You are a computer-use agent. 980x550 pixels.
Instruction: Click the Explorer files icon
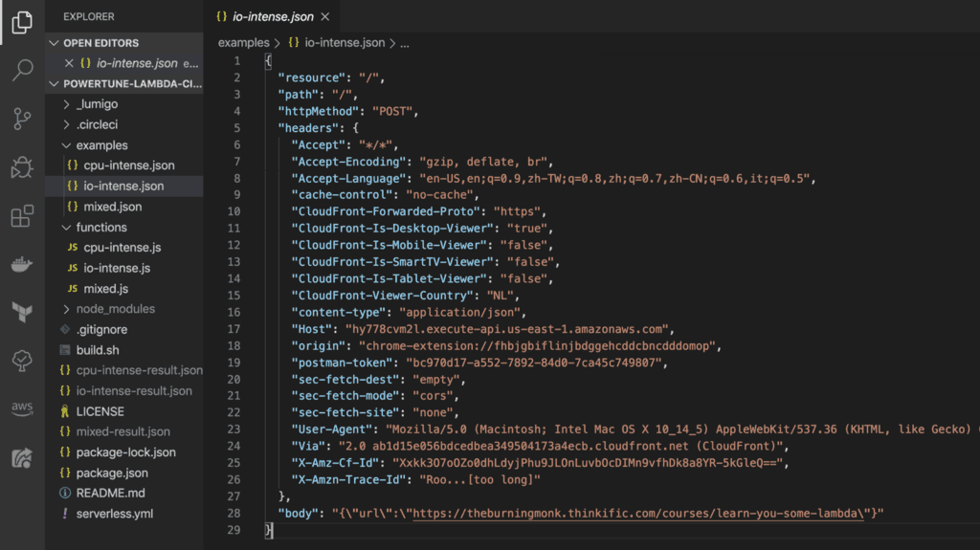click(21, 22)
